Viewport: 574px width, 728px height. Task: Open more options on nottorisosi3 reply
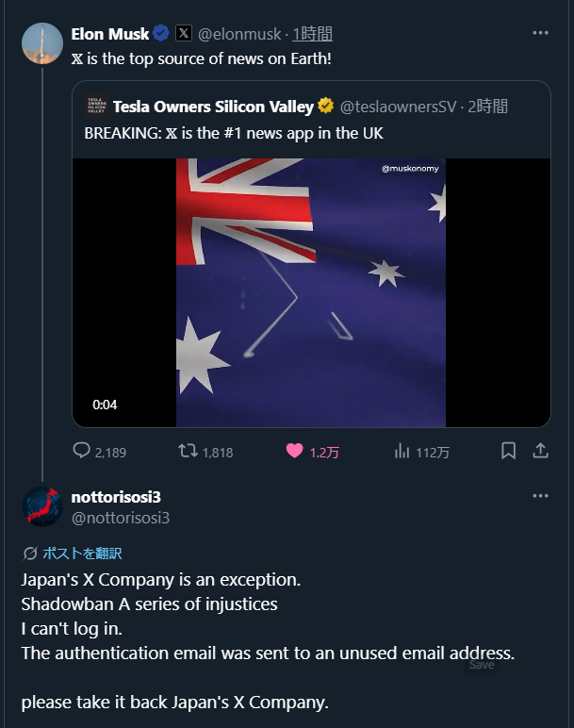coord(540,496)
